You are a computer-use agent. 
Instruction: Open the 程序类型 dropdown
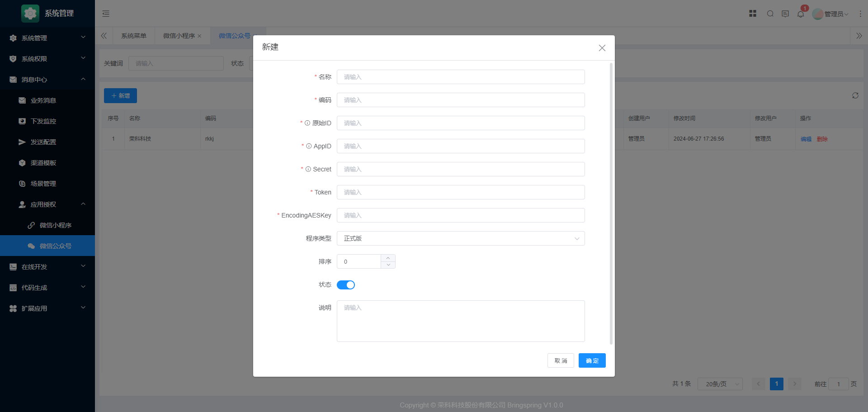point(460,238)
